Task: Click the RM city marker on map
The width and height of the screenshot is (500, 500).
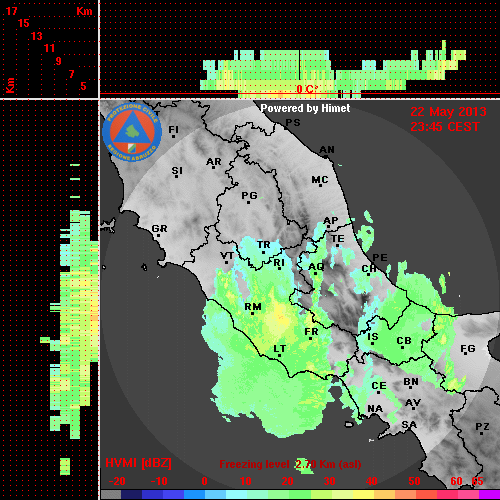Action: click(253, 313)
